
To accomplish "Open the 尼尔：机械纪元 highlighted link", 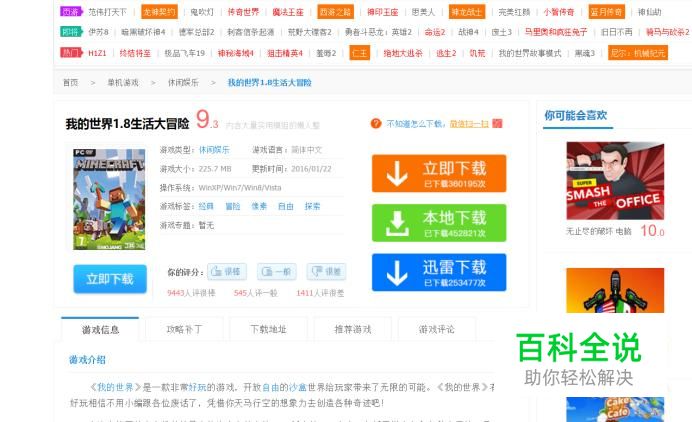I will coord(638,53).
